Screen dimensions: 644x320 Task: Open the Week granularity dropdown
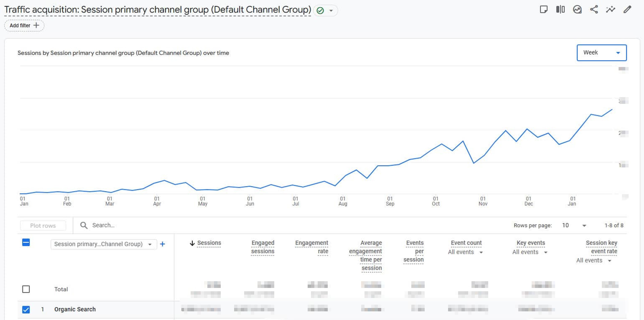[x=602, y=53]
